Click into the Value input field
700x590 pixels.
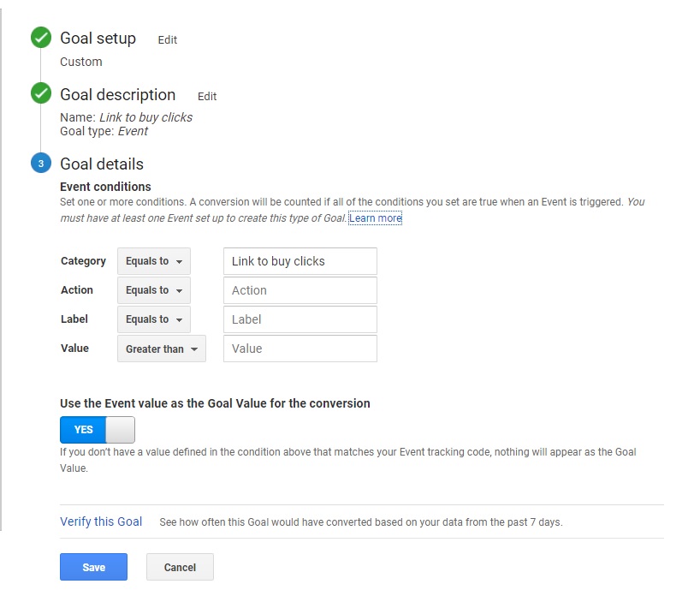[300, 349]
